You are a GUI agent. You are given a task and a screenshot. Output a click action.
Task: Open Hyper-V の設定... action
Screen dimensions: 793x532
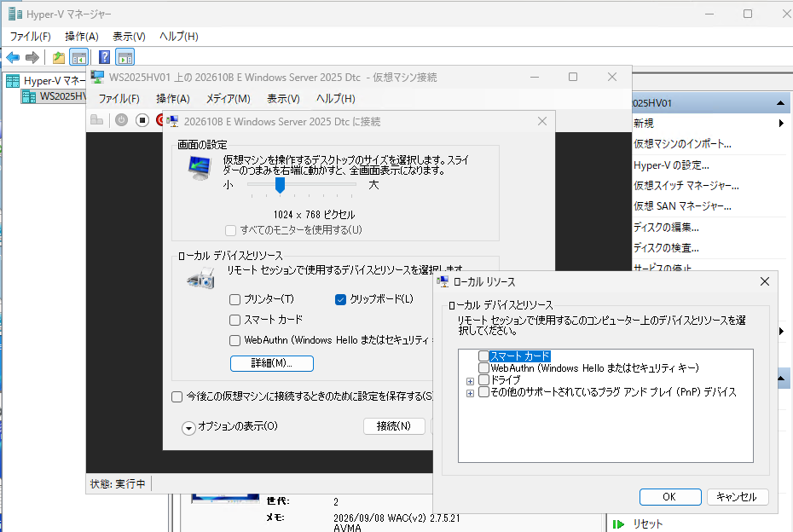pyautogui.click(x=671, y=165)
